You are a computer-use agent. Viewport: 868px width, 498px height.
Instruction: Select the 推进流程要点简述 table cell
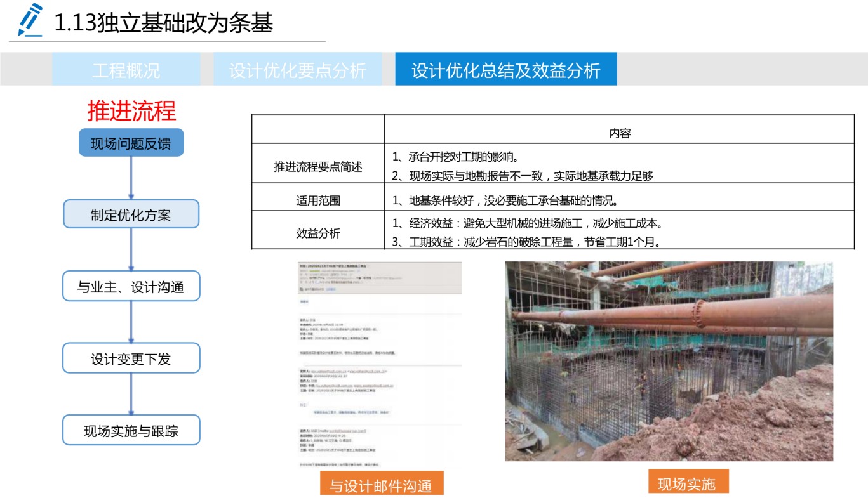pos(317,167)
